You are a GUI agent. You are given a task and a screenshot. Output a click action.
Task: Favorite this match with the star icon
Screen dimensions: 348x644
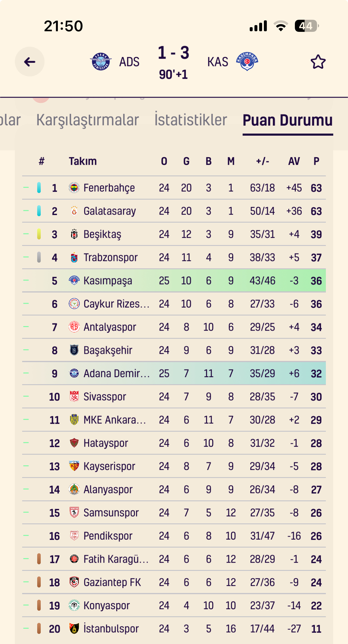(318, 62)
